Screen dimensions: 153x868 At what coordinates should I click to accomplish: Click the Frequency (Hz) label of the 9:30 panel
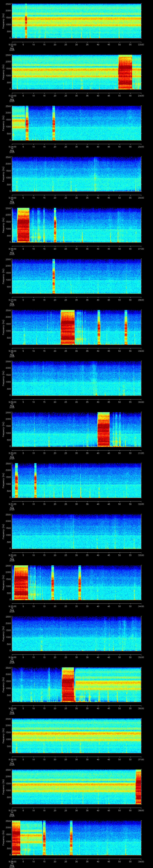click(x=3, y=430)
